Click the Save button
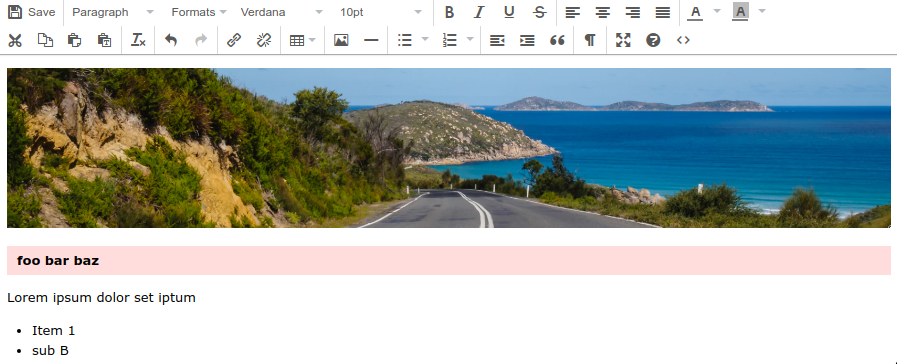897x364 pixels. coord(32,12)
